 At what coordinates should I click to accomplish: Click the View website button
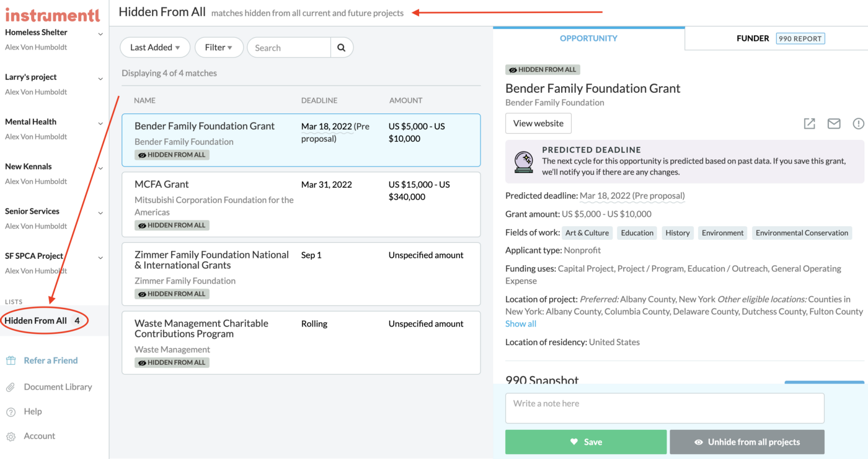tap(538, 123)
